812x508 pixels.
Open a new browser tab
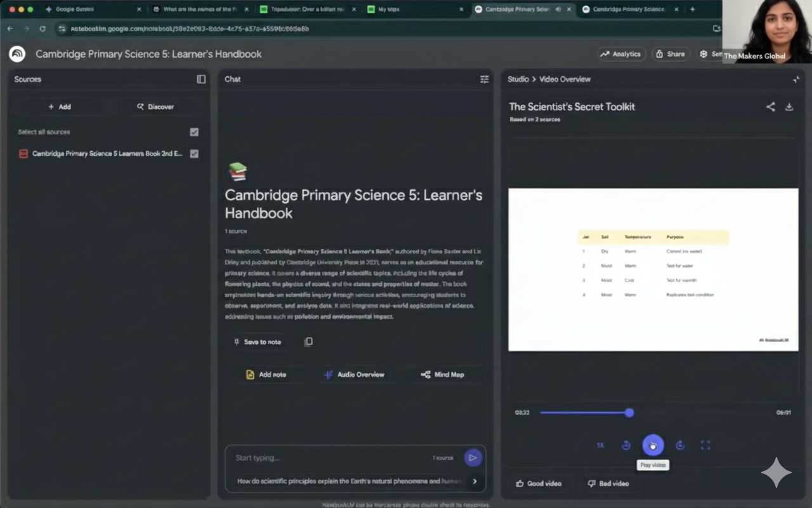(692, 10)
